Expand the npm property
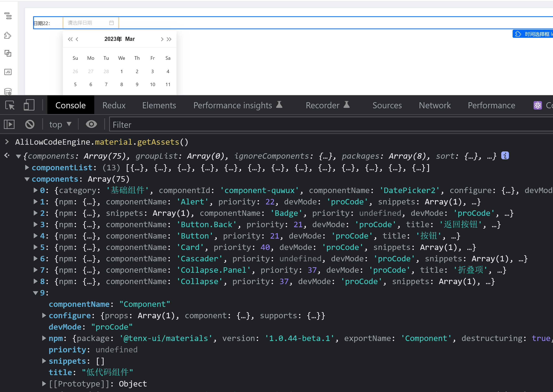 [x=44, y=338]
